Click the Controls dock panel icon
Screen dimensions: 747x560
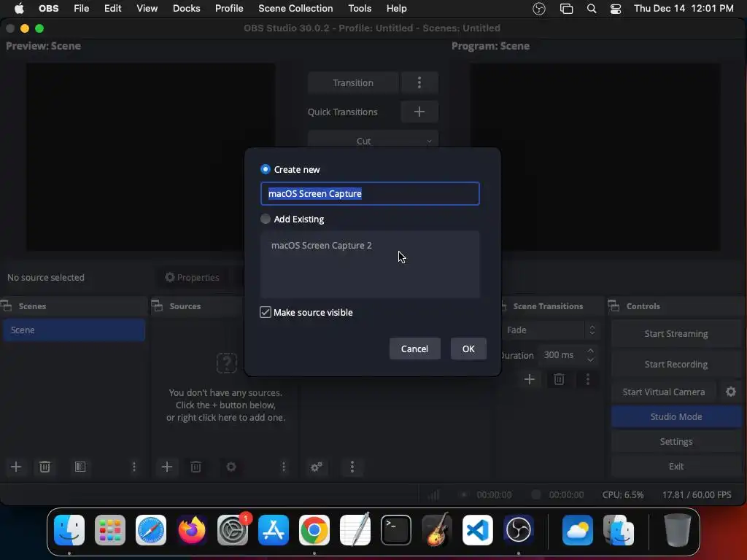click(x=614, y=306)
